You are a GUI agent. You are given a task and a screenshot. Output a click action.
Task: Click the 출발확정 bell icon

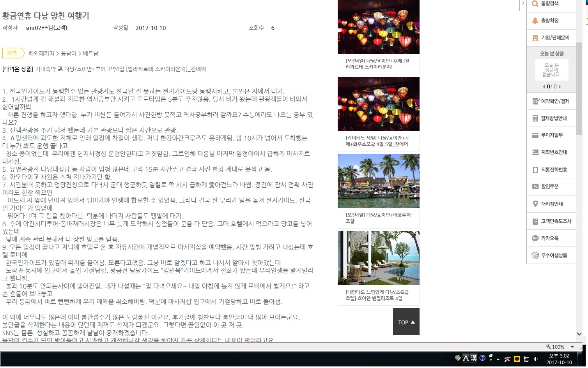click(535, 21)
